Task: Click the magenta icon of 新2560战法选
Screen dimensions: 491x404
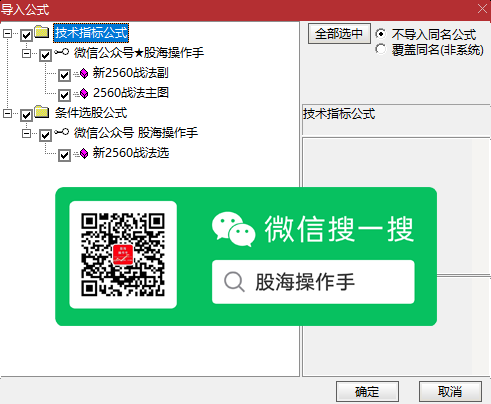Action: click(83, 154)
